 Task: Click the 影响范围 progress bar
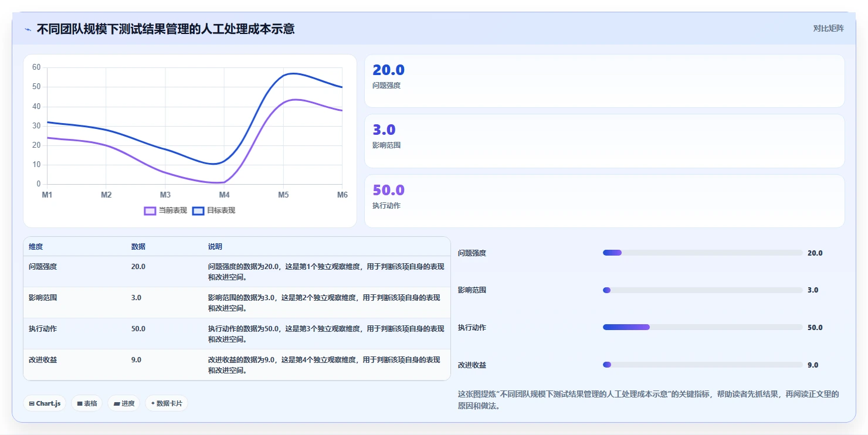(x=703, y=290)
